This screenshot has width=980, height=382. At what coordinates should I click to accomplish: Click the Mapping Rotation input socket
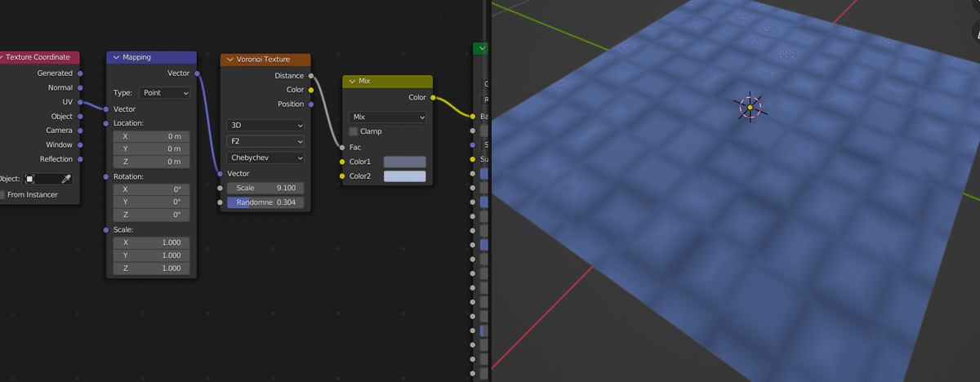[106, 176]
